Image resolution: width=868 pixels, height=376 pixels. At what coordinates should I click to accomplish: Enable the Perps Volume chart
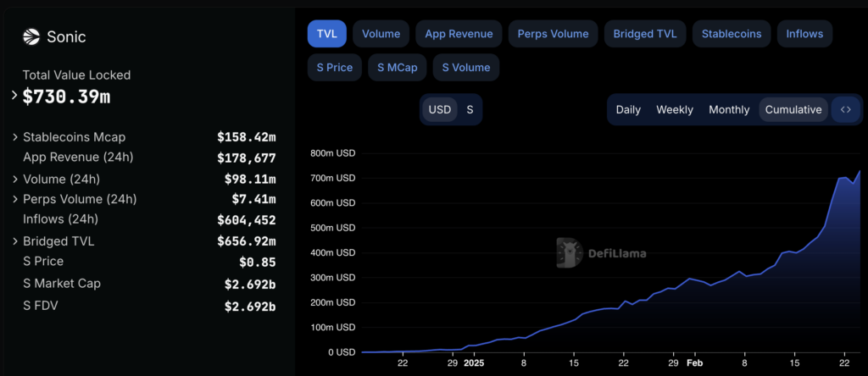pyautogui.click(x=553, y=34)
